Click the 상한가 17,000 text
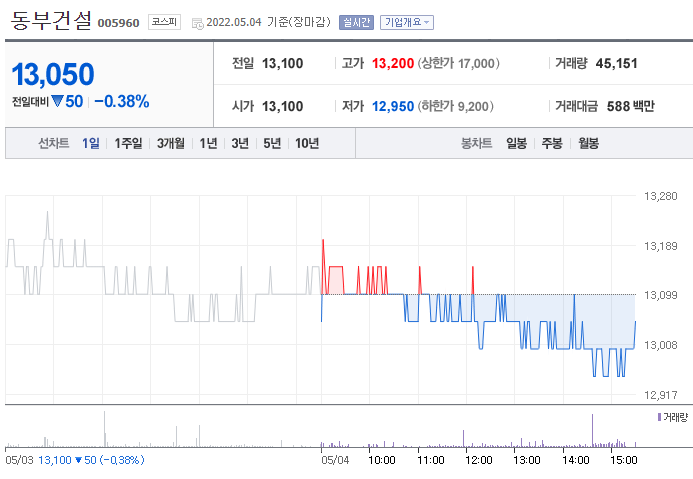This screenshot has width=693, height=479. [458, 63]
